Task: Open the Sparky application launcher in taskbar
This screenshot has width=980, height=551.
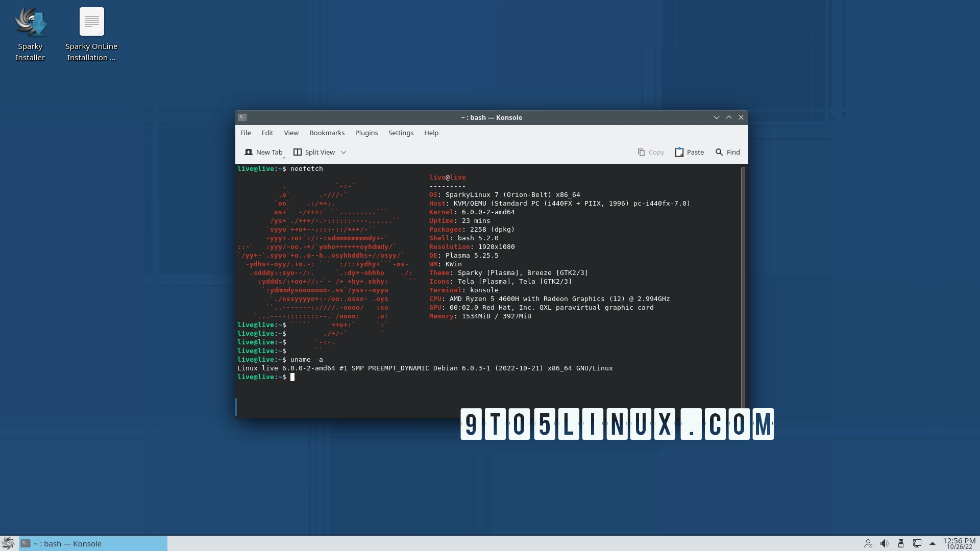Action: tap(9, 543)
